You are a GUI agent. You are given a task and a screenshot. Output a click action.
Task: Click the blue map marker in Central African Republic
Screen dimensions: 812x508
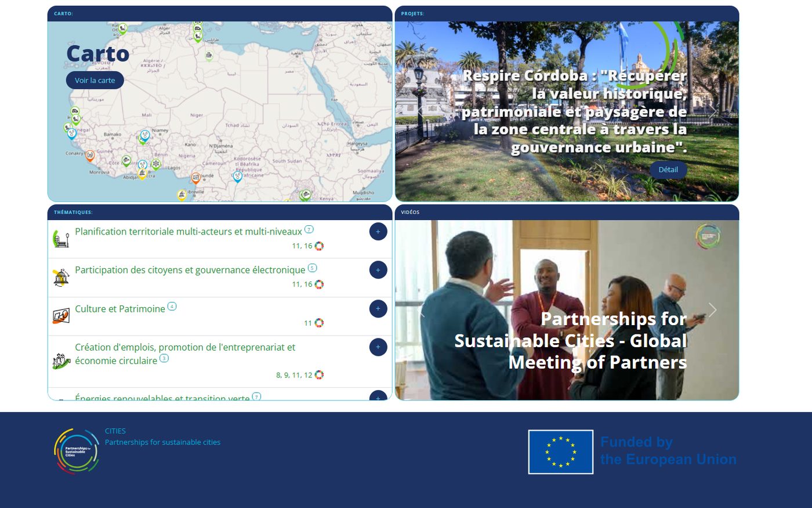(237, 176)
